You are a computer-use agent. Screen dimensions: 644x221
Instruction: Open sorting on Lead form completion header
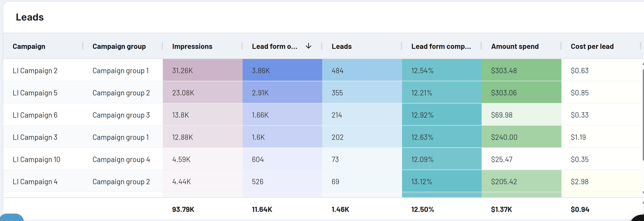coord(441,46)
